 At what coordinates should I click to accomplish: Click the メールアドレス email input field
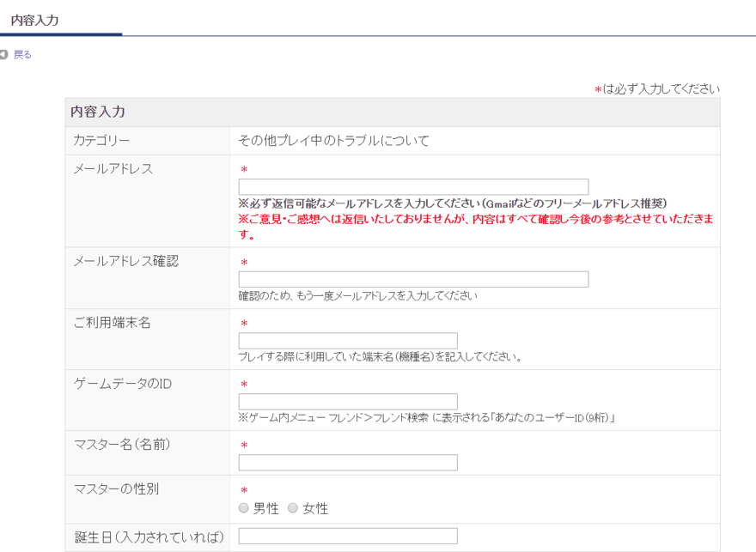[x=412, y=186]
